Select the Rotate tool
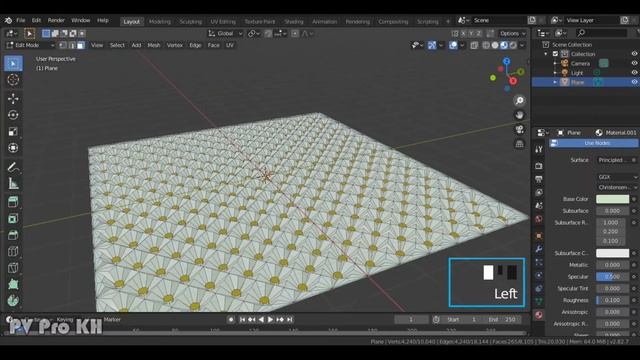 click(13, 115)
